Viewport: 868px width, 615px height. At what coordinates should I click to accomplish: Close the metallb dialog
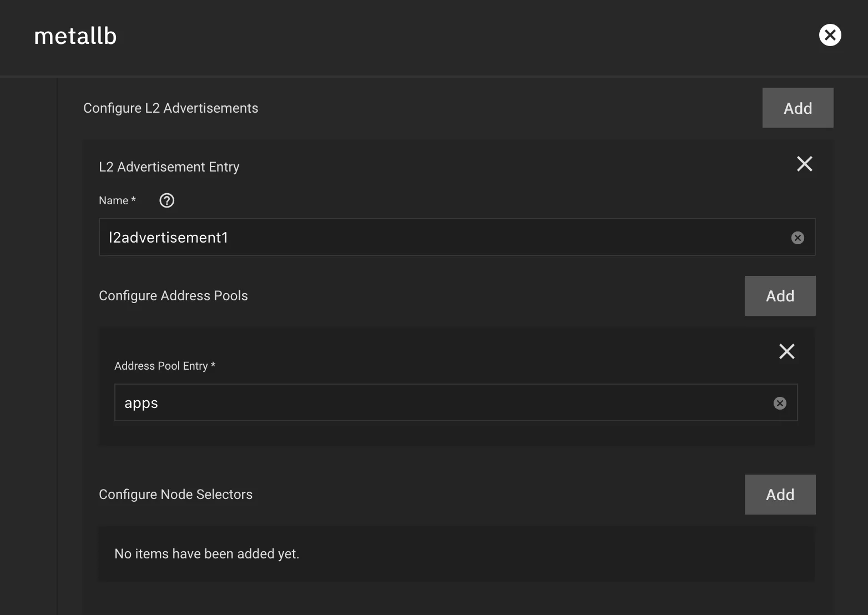point(830,36)
